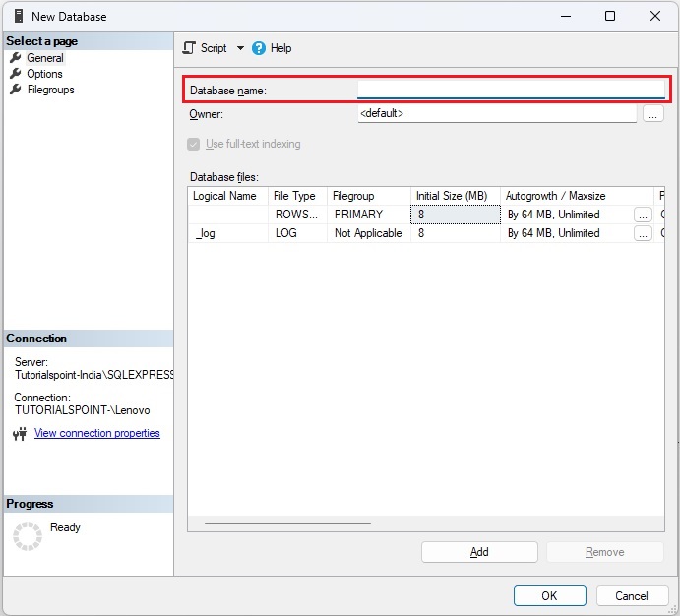This screenshot has height=616, width=680.
Task: Select the Options page
Action: pos(44,74)
